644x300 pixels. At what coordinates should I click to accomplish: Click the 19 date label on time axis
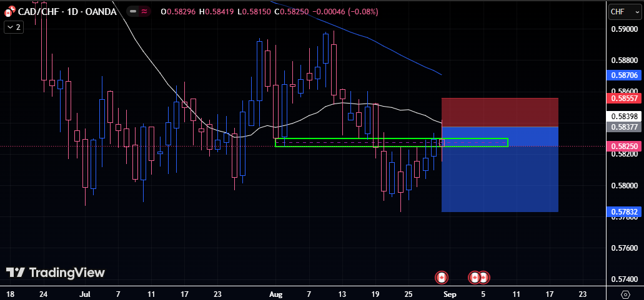click(375, 294)
